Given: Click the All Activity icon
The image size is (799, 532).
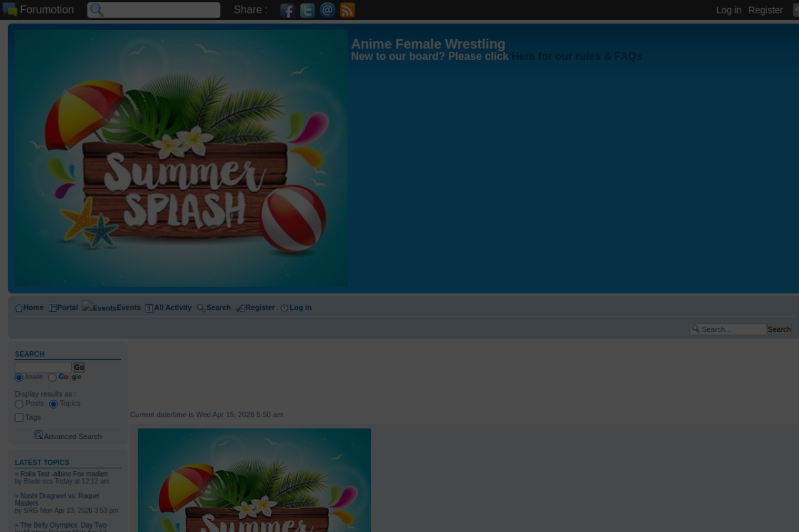Looking at the screenshot, I should pyautogui.click(x=149, y=308).
